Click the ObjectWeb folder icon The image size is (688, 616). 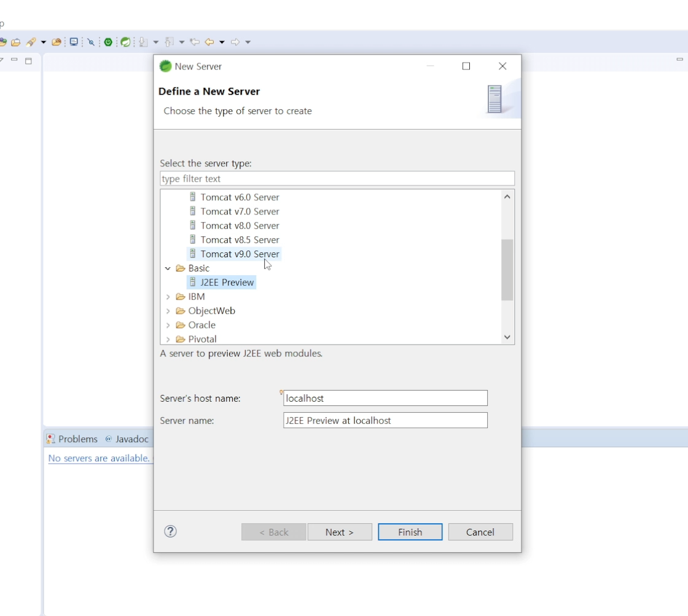[x=181, y=311]
